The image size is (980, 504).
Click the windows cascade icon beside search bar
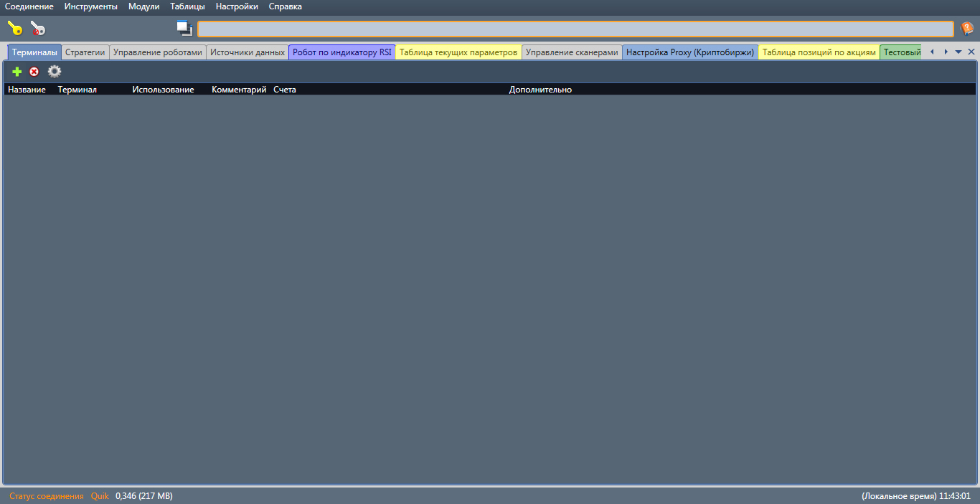185,29
